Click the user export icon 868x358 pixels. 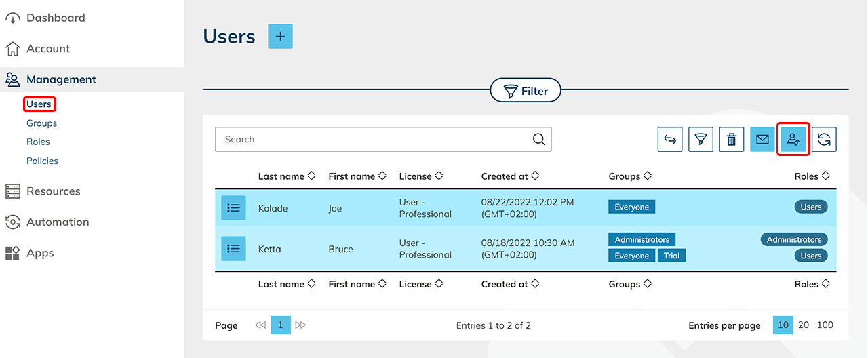click(x=793, y=140)
